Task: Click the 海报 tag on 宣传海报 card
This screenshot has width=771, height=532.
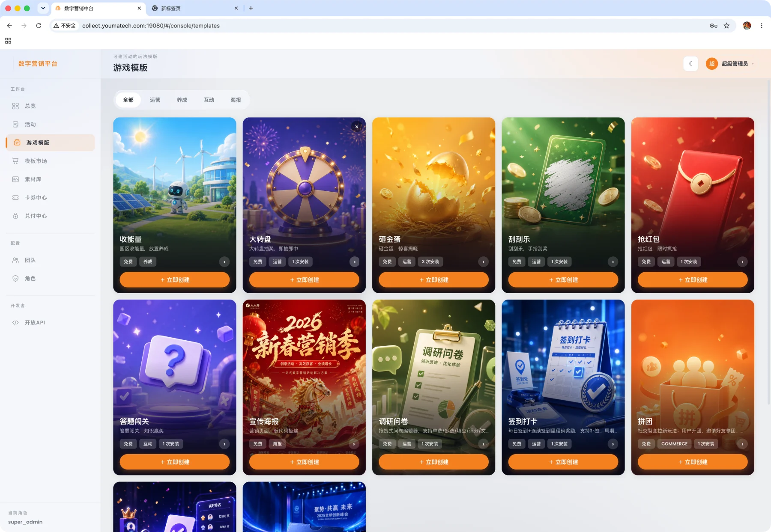Action: pos(278,444)
